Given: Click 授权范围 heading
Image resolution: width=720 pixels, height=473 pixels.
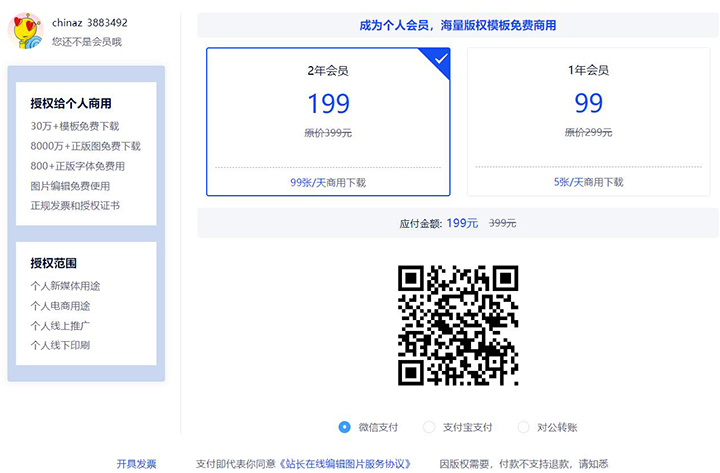Looking at the screenshot, I should (54, 263).
